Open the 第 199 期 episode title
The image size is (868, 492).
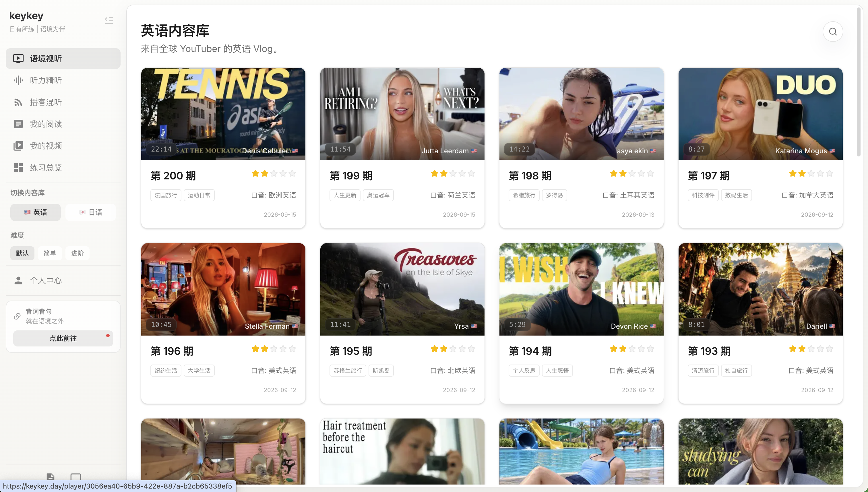(x=351, y=176)
